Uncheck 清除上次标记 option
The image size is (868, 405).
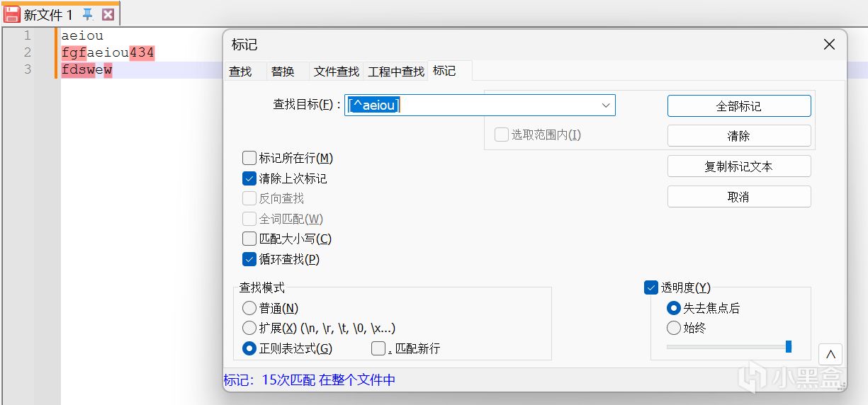[x=249, y=178]
